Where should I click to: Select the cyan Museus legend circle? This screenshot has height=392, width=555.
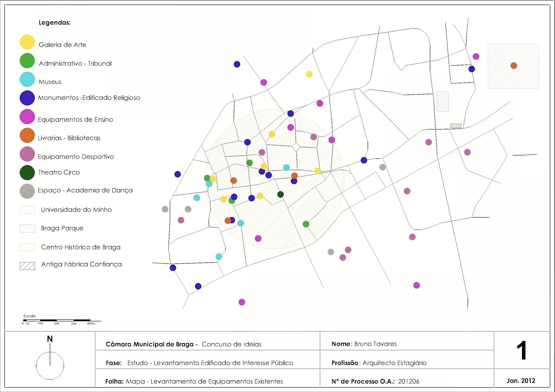(x=27, y=79)
